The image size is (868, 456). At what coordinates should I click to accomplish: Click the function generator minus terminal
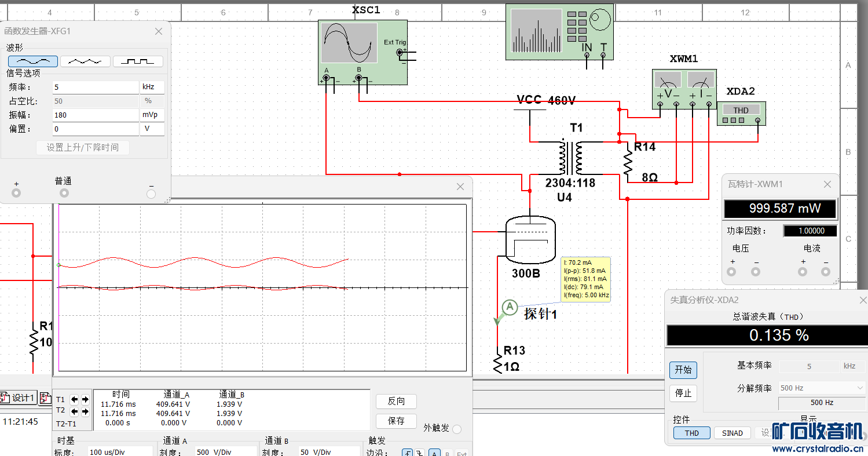coord(151,194)
